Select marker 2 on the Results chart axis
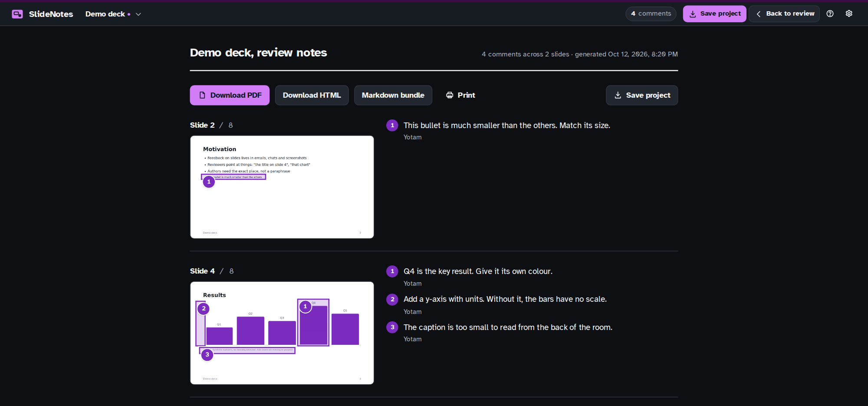The height and width of the screenshot is (406, 868). coord(204,309)
